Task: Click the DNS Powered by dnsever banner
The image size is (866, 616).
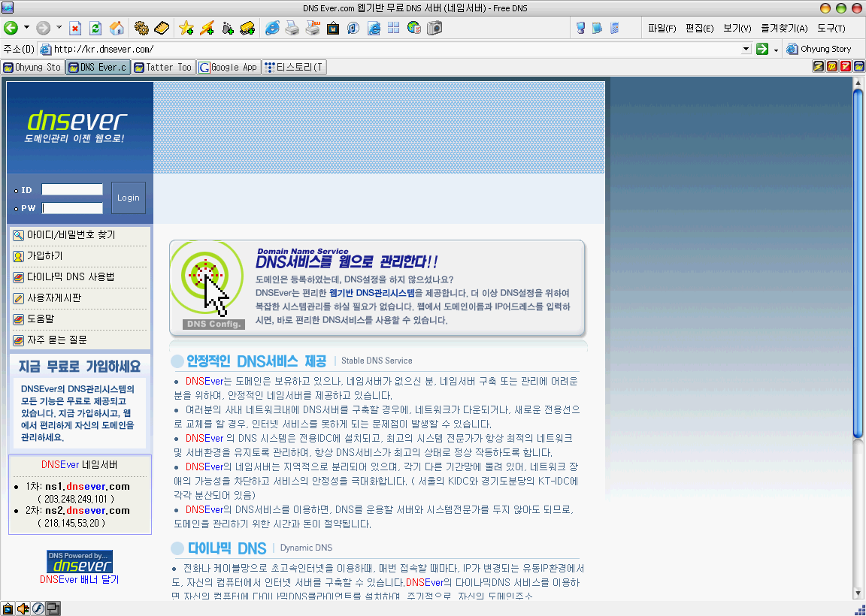Action: pyautogui.click(x=80, y=561)
